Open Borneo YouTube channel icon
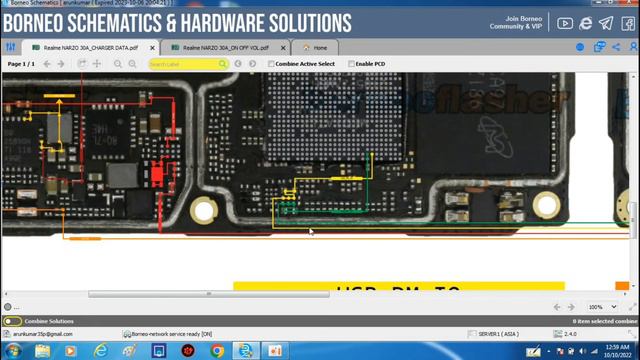 565,23
